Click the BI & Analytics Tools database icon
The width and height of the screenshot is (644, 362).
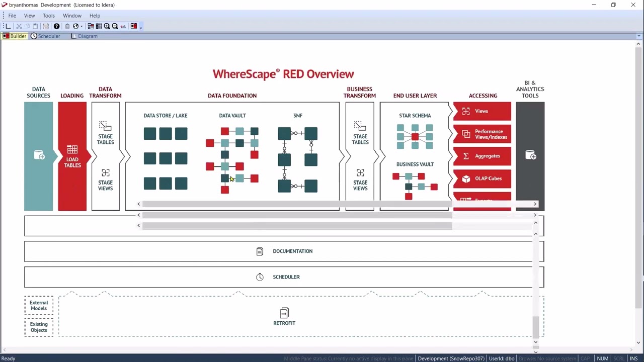tap(530, 155)
